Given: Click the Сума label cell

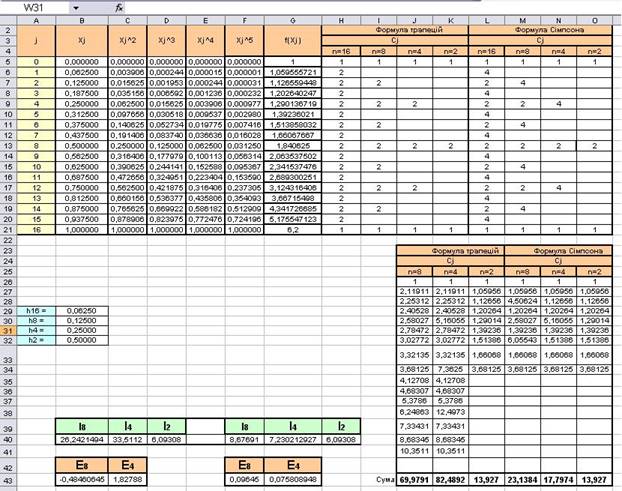Looking at the screenshot, I should point(385,480).
